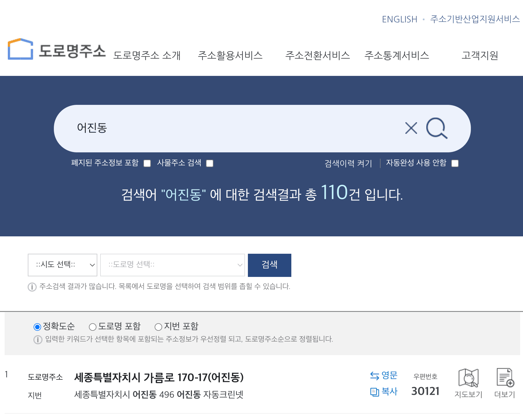Open the ::도로명 선택:: dropdown
Viewport: 523px width, 420px height.
(172, 265)
